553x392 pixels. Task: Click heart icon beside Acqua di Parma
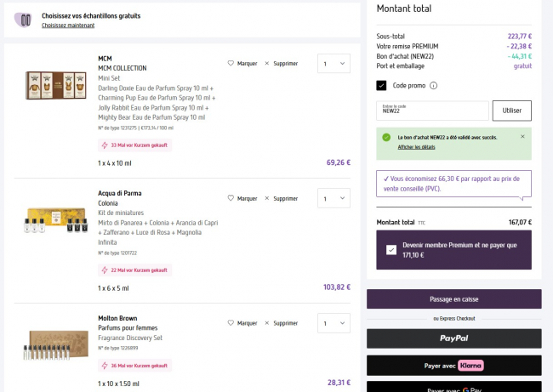(231, 198)
